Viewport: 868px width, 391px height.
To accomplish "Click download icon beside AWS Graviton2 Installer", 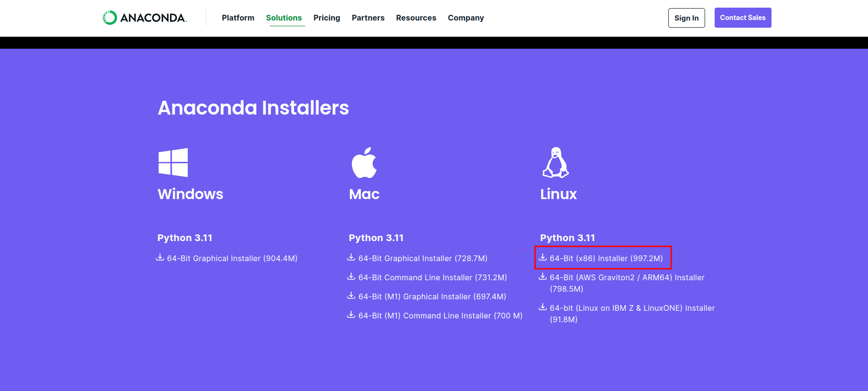I will click(543, 277).
